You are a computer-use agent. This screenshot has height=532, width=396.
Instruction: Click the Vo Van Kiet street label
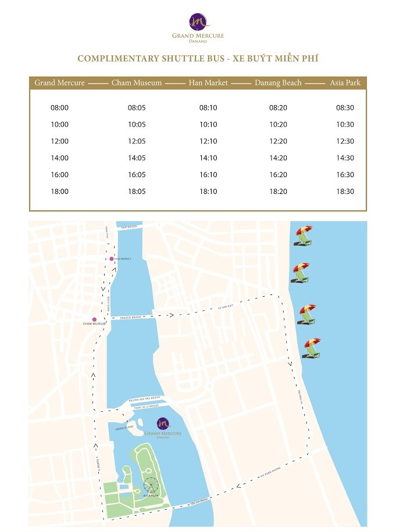coord(226,307)
